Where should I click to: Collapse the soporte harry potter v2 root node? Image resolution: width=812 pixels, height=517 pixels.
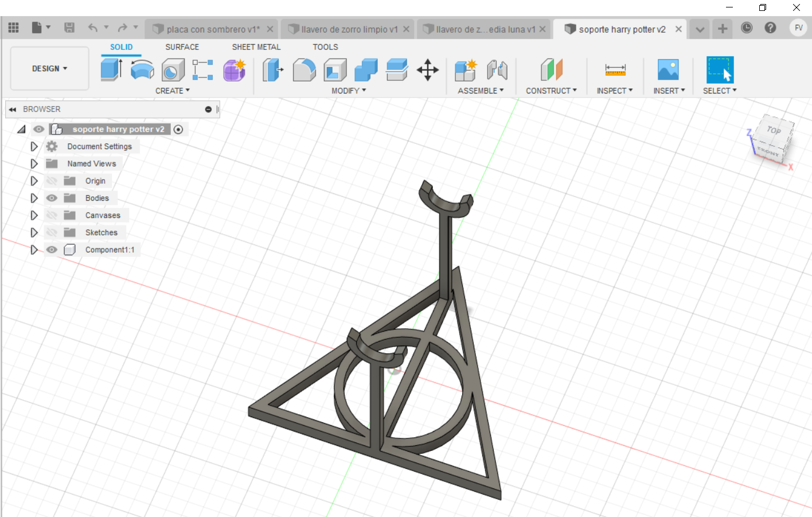coord(21,129)
